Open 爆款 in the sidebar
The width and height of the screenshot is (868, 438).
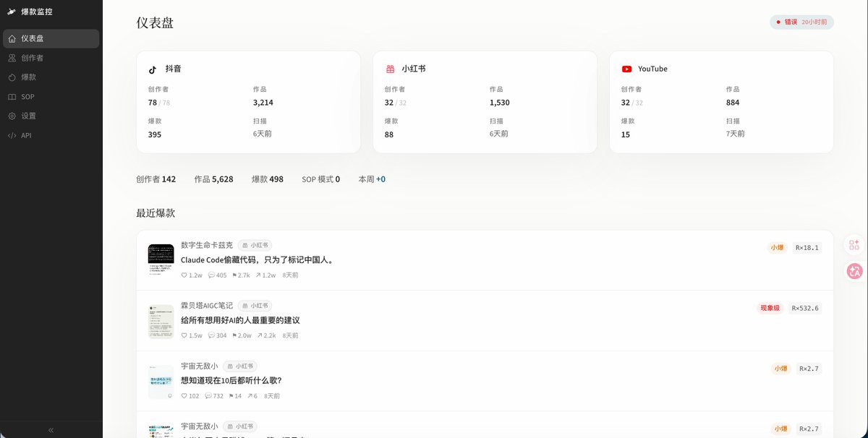click(x=51, y=77)
